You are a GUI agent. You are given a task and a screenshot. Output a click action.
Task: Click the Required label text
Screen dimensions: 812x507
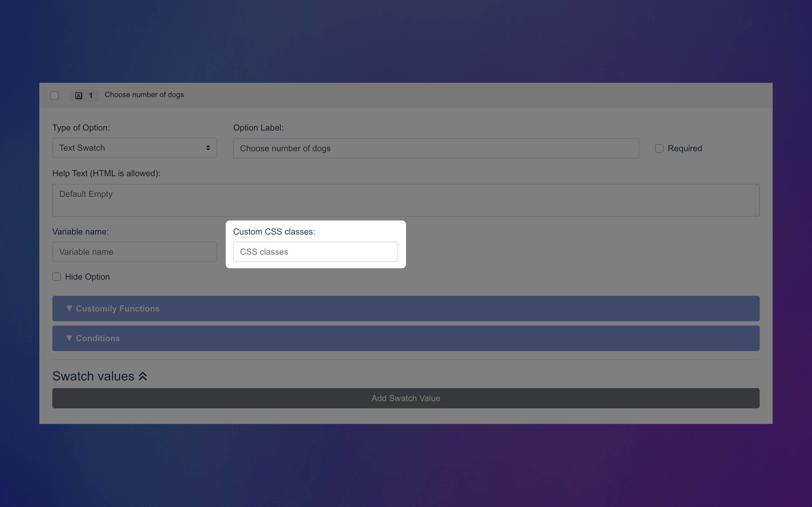click(685, 148)
